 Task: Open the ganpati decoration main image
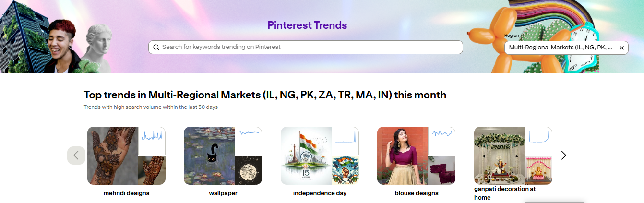click(500, 155)
